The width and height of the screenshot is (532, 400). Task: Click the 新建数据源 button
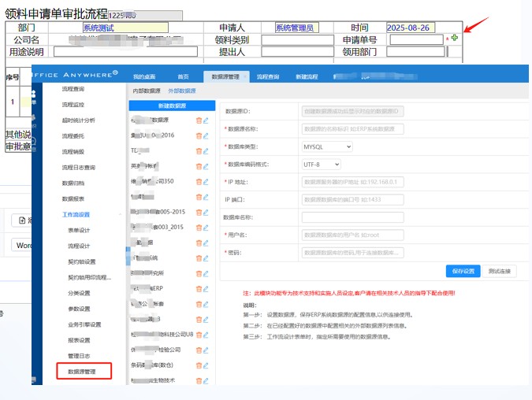171,106
